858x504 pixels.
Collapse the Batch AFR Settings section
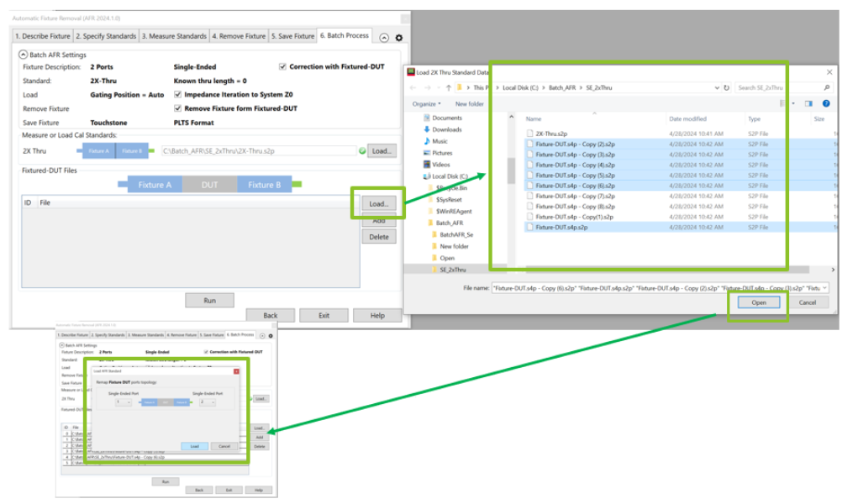point(23,55)
